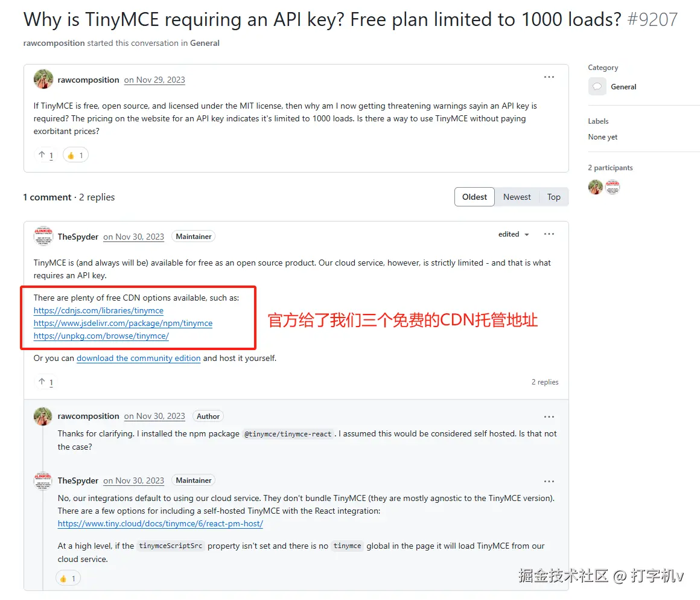Sort comments by Oldest

click(474, 197)
